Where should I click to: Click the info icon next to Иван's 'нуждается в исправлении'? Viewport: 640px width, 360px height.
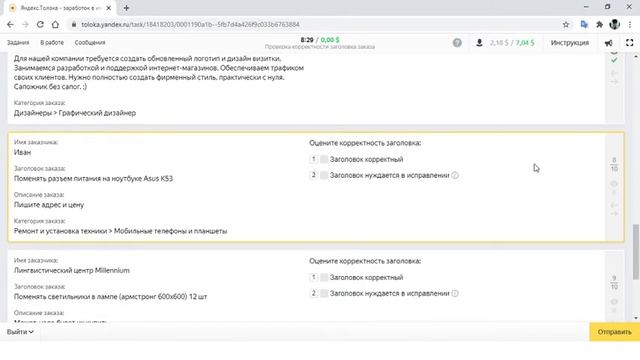tap(455, 175)
